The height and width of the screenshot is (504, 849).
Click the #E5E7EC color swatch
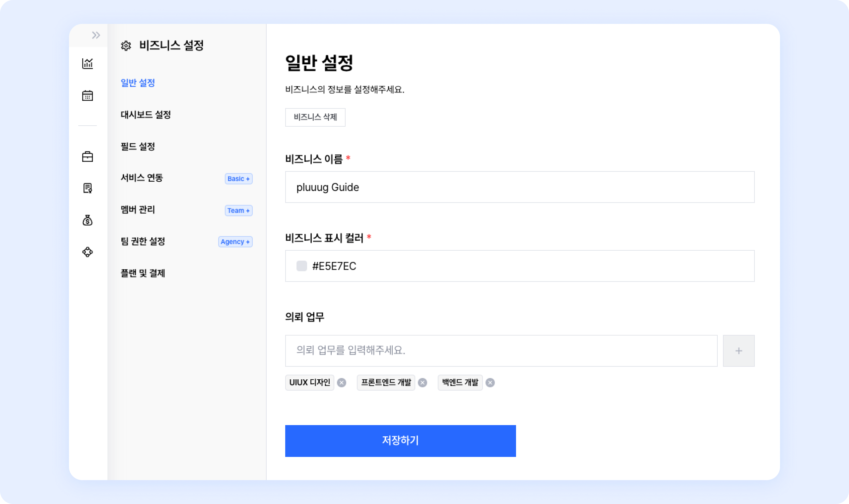(x=301, y=266)
